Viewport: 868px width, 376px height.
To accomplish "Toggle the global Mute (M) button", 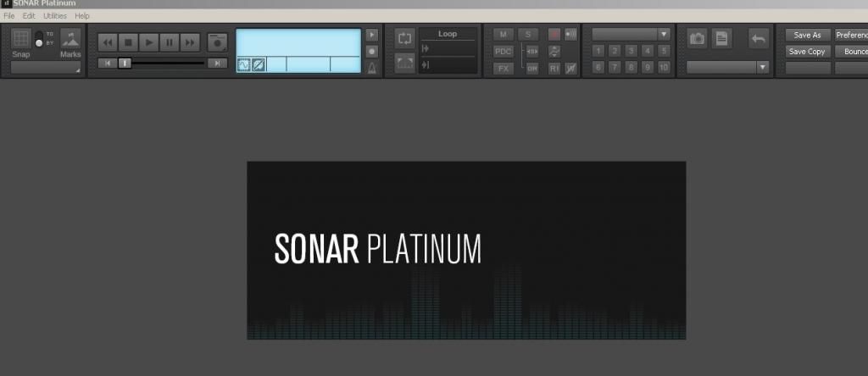I will [504, 35].
